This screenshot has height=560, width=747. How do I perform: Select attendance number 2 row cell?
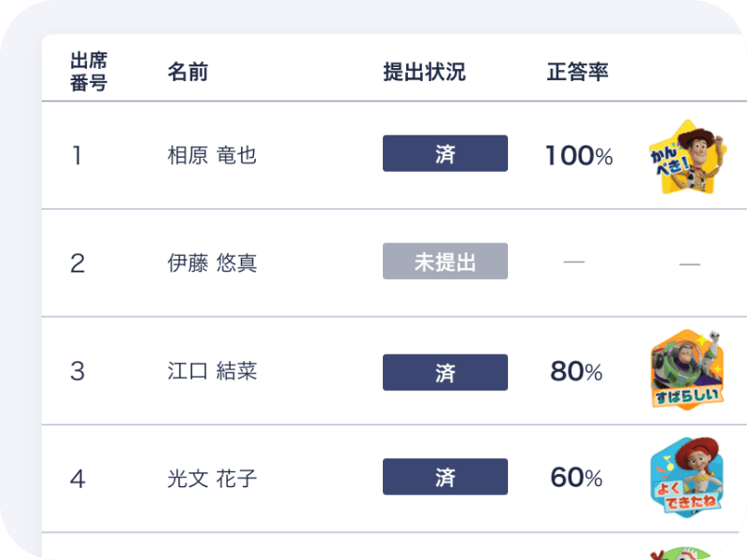coord(78,263)
